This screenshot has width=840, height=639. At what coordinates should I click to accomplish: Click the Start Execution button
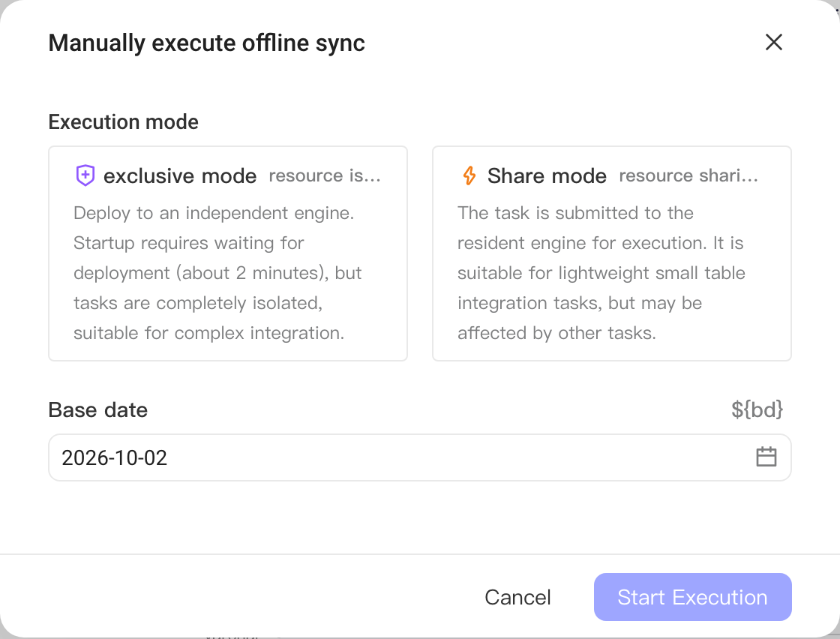point(693,597)
